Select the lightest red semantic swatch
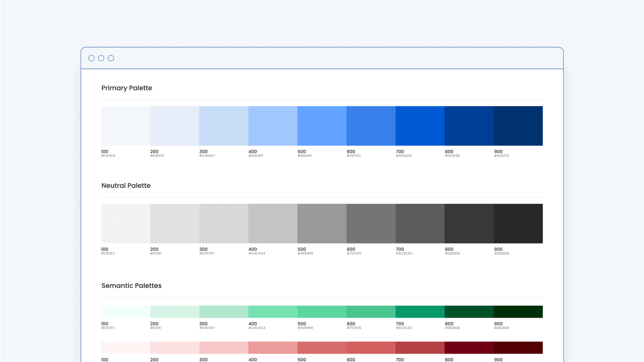 click(x=125, y=347)
